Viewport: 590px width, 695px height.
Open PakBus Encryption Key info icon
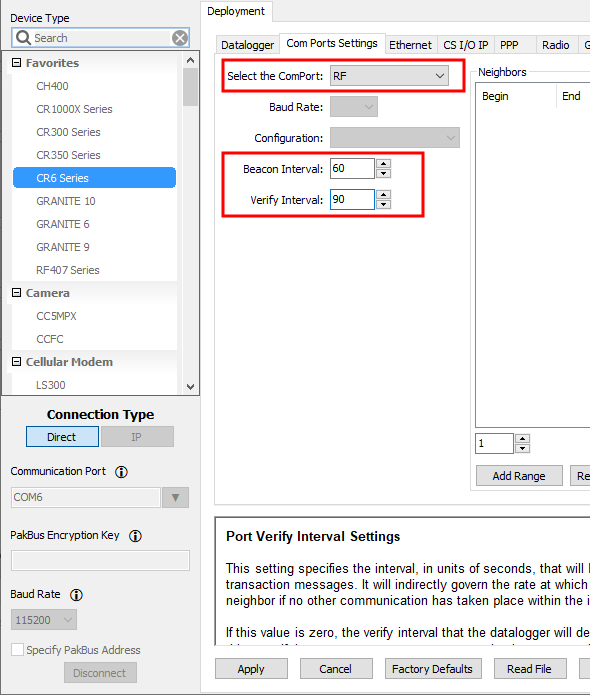135,536
